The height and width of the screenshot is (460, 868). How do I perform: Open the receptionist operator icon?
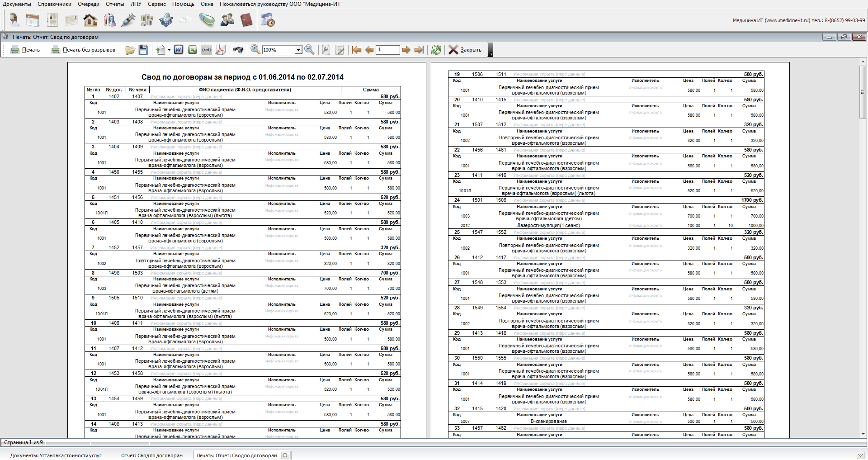tap(14, 20)
